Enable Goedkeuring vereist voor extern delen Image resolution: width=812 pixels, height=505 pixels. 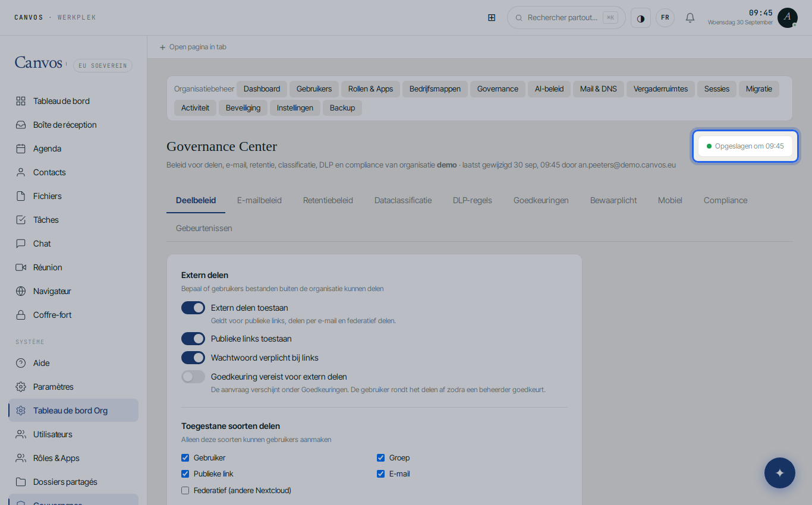coord(193,377)
